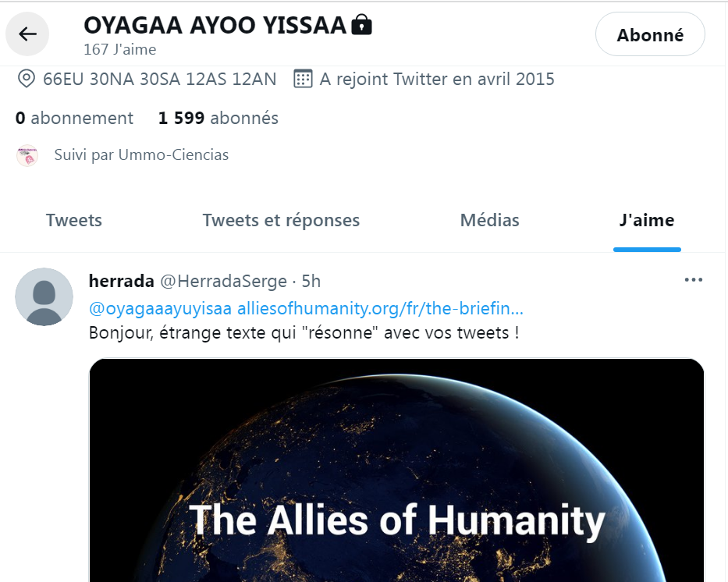Viewport: 728px width, 582px height.
Task: Switch to the Tweets tab
Action: pos(74,220)
